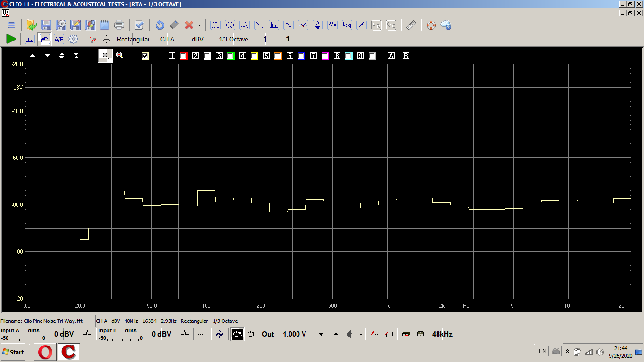Select zoom-in magnifier above graph
This screenshot has height=362, width=644.
(105, 56)
